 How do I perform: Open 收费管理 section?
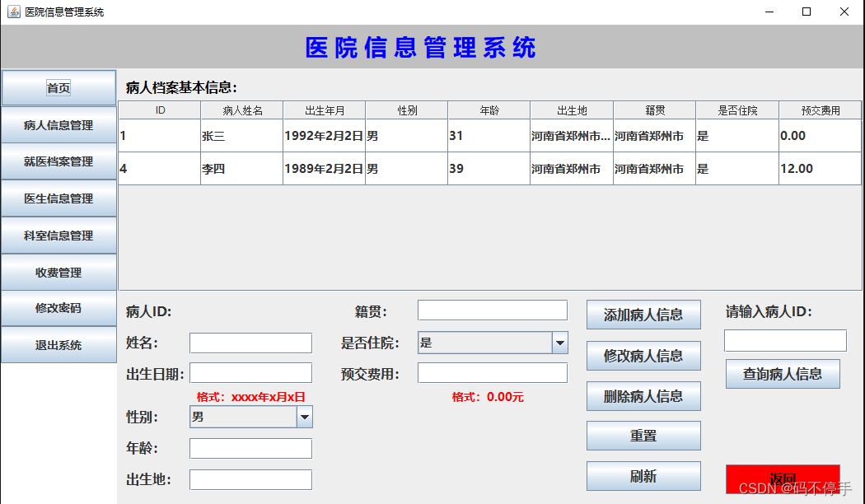(58, 273)
